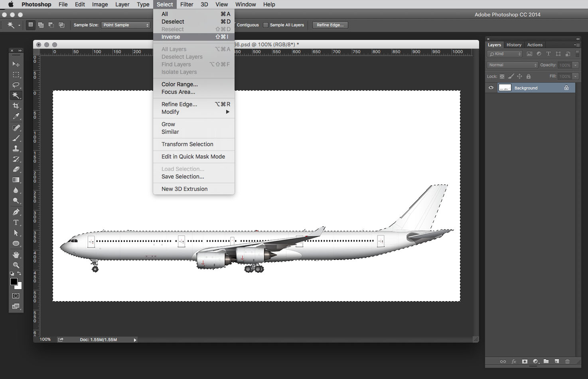Open the Normal blend mode dropdown
This screenshot has height=379, width=588.
[513, 65]
